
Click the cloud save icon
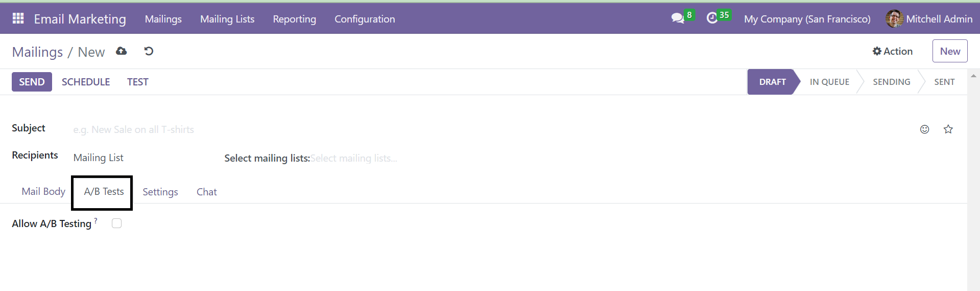pos(121,51)
